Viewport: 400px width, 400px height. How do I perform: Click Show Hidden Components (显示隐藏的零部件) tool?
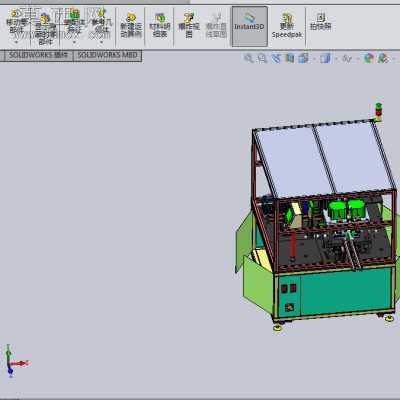click(45, 28)
